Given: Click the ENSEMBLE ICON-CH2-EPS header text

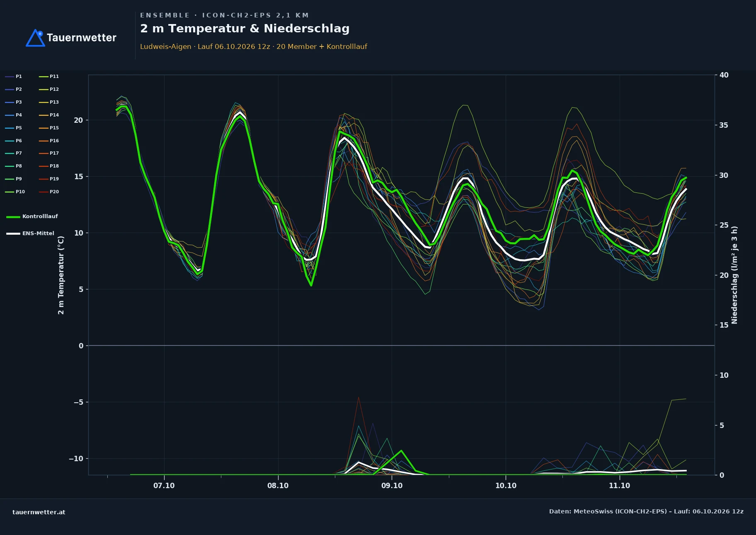Looking at the screenshot, I should (x=224, y=15).
